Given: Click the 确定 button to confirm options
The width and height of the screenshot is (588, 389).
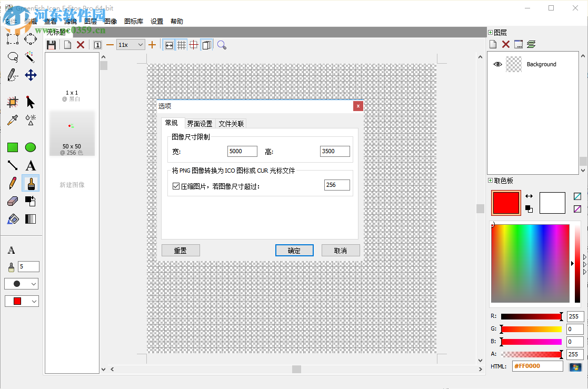Looking at the screenshot, I should pos(294,250).
